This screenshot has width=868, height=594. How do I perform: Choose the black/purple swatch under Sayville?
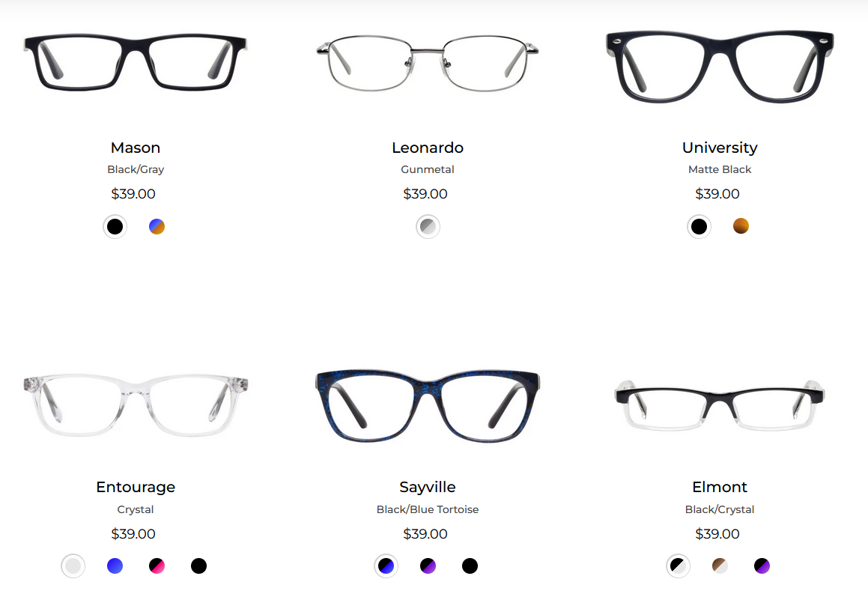point(428,566)
